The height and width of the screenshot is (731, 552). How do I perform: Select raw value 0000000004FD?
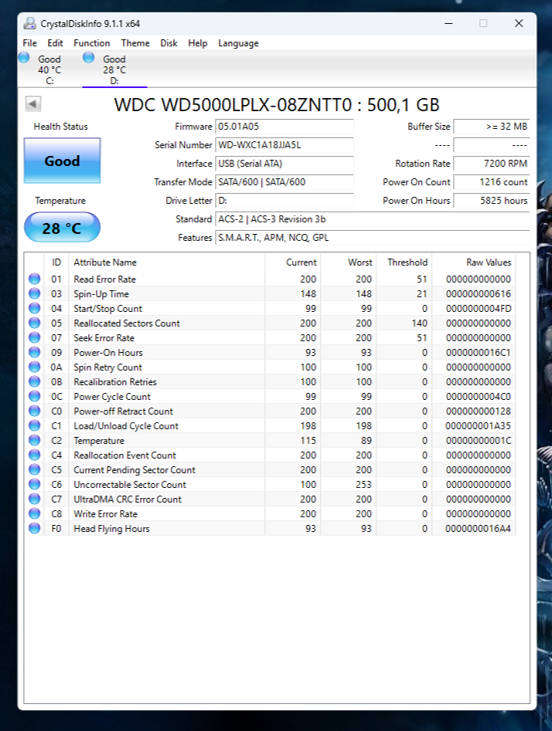pos(478,309)
